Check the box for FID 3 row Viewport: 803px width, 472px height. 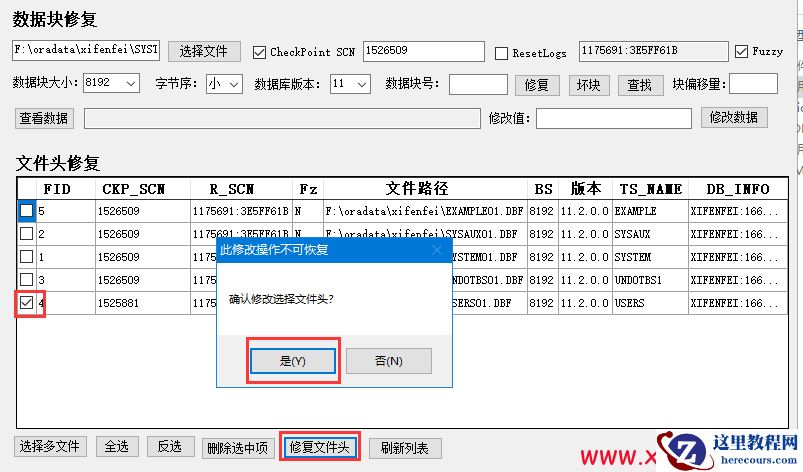pos(26,280)
